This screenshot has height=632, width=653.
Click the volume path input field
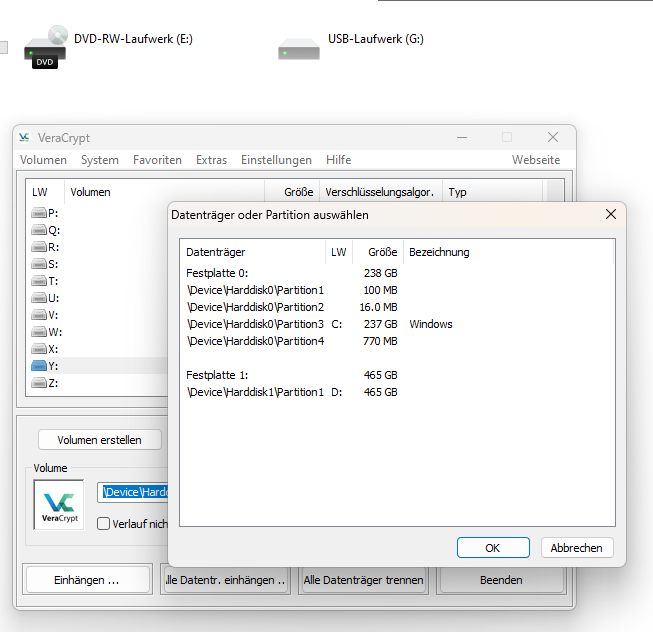click(x=133, y=492)
